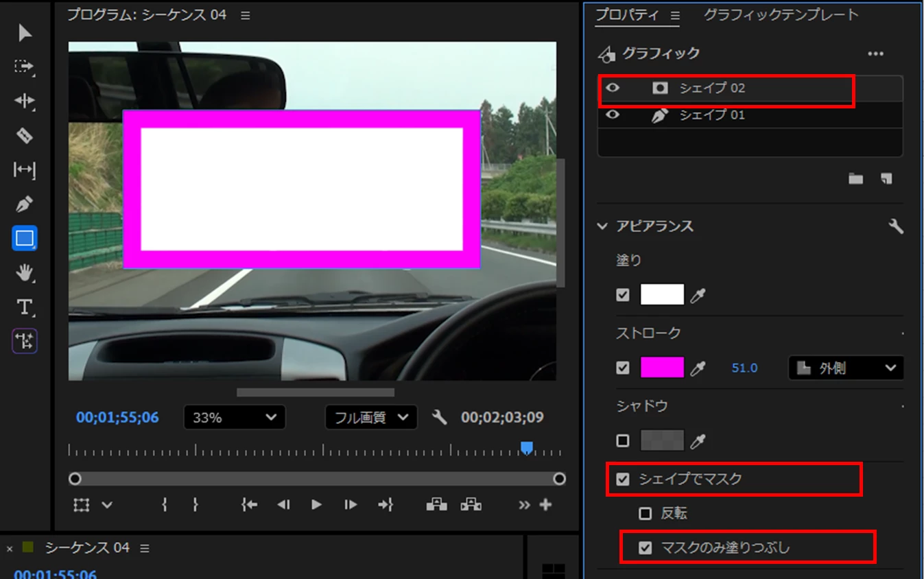Image resolution: width=924 pixels, height=579 pixels.
Task: Open program monitor panel menu
Action: (x=246, y=15)
